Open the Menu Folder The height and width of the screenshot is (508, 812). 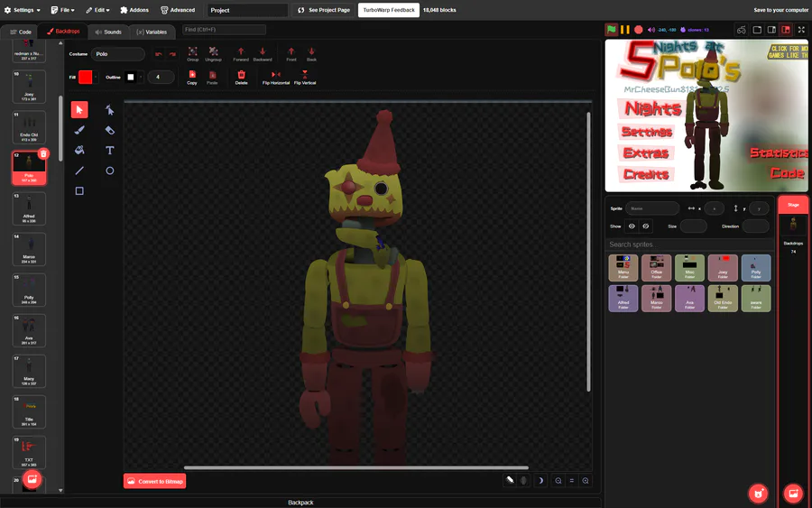(x=623, y=267)
